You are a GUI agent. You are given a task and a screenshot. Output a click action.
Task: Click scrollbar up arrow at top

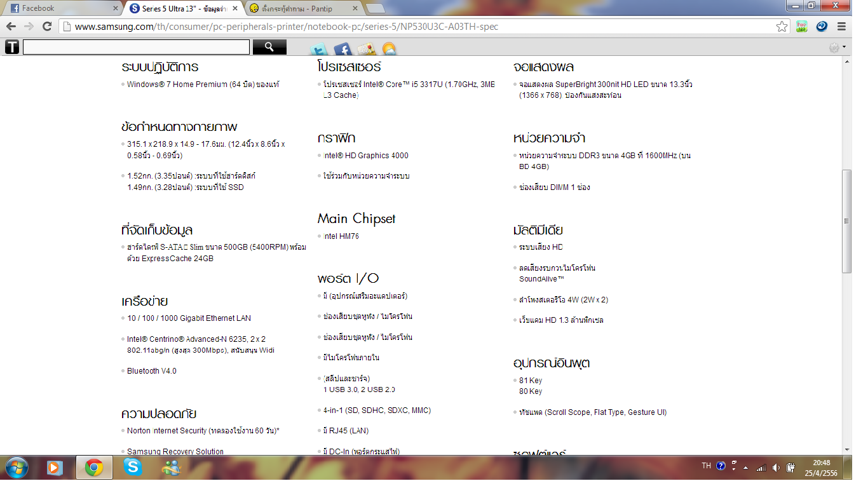[846, 62]
